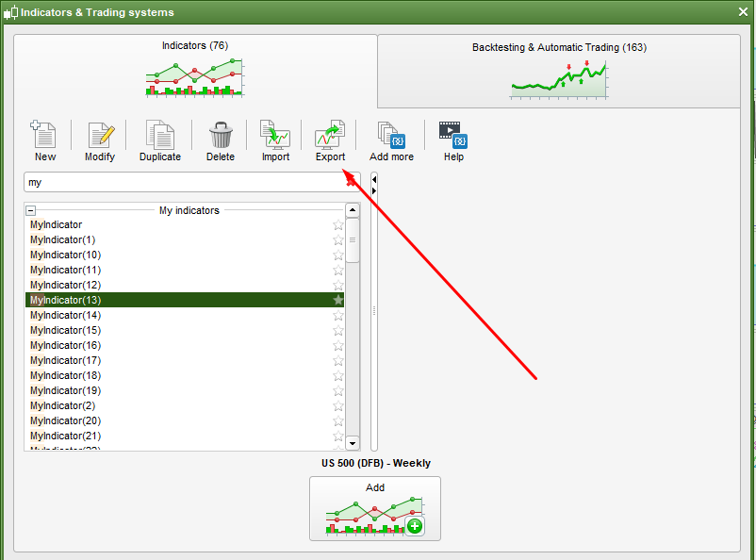Star MyIndicator(19) as favorite
This screenshot has width=756, height=560.
pos(338,390)
